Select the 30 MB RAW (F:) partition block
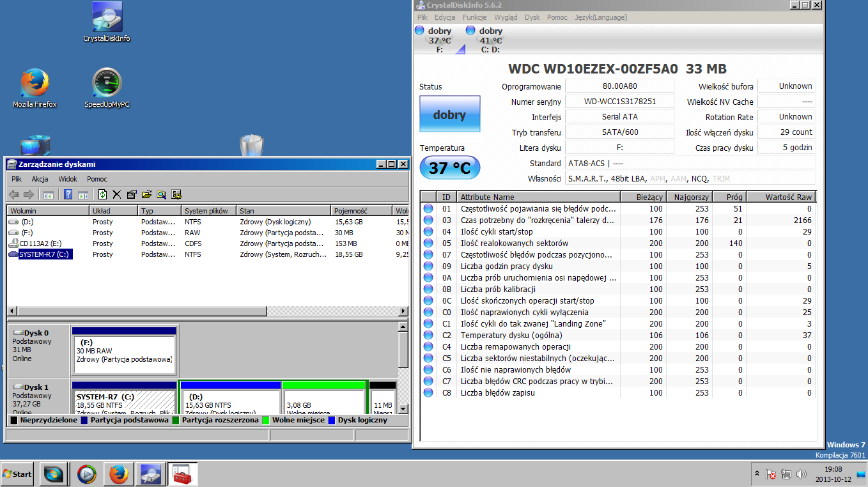The image size is (868, 487). point(124,351)
